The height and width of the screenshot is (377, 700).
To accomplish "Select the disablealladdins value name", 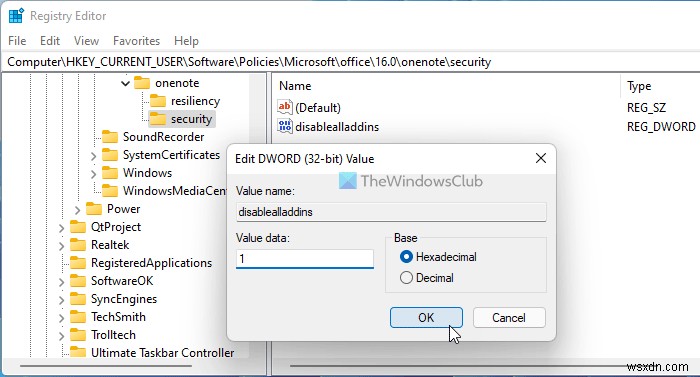I will [x=337, y=127].
